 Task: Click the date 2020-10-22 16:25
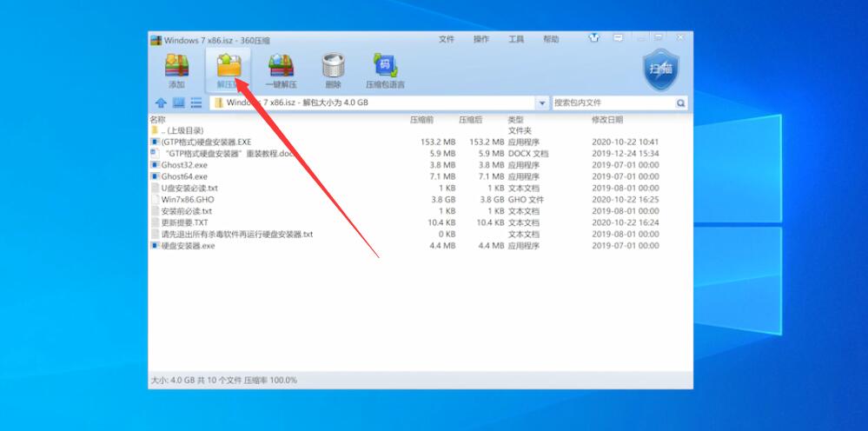626,199
